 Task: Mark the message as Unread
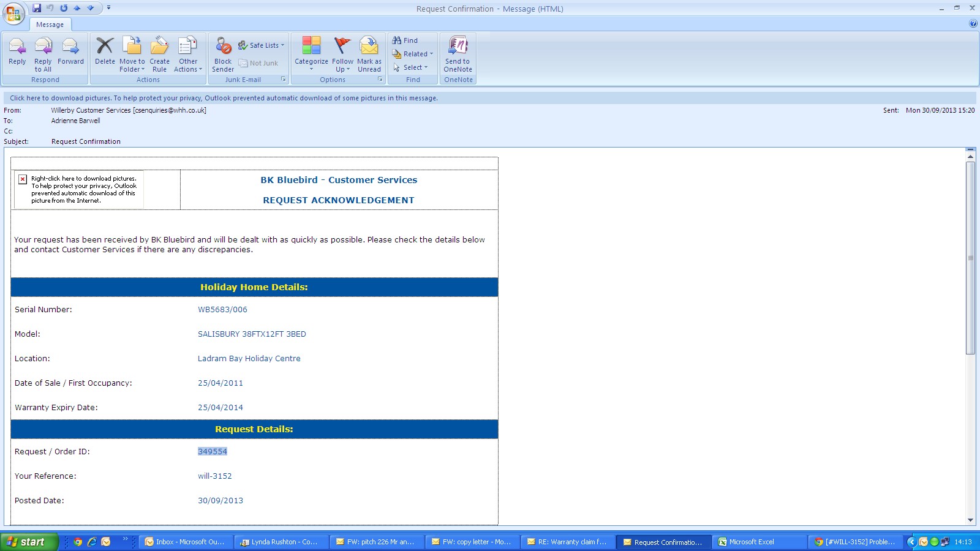click(369, 54)
